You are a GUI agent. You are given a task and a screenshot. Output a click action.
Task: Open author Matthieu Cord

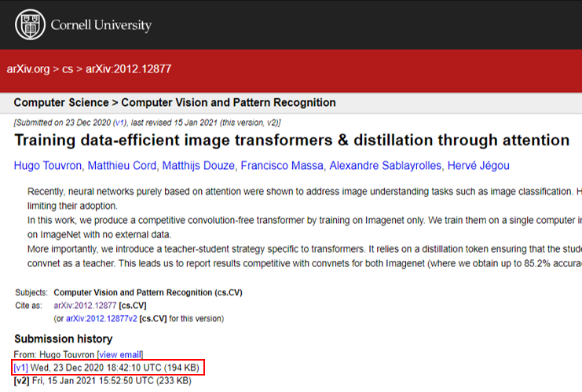pyautogui.click(x=122, y=166)
